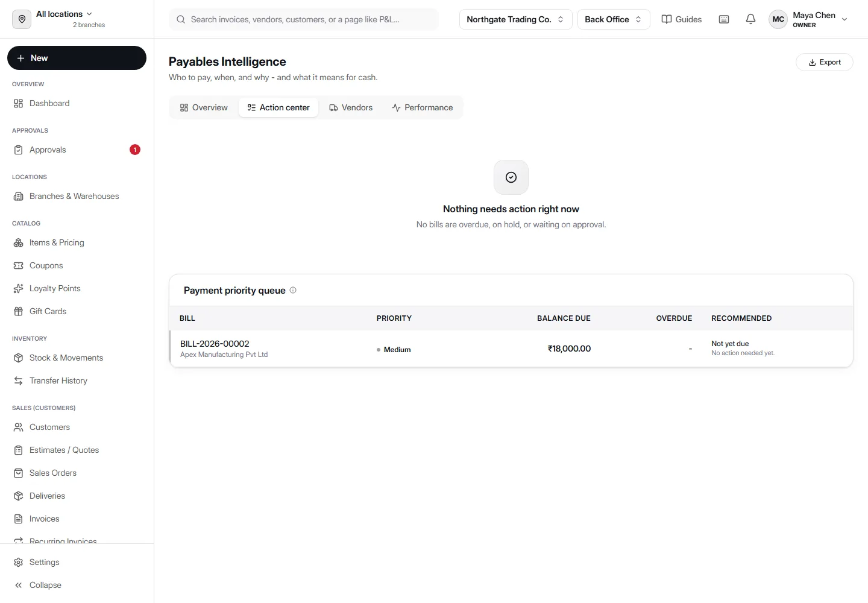Click the MC avatar
Screen dimensions: 868x603
778,19
